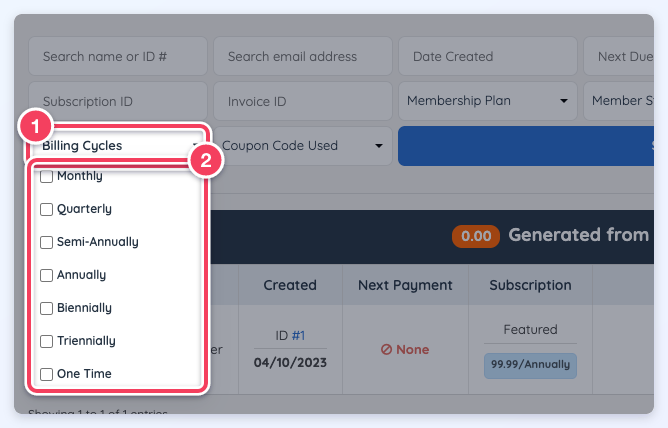The height and width of the screenshot is (428, 668).
Task: Enable the Semi-Annually checkbox
Action: (46, 242)
